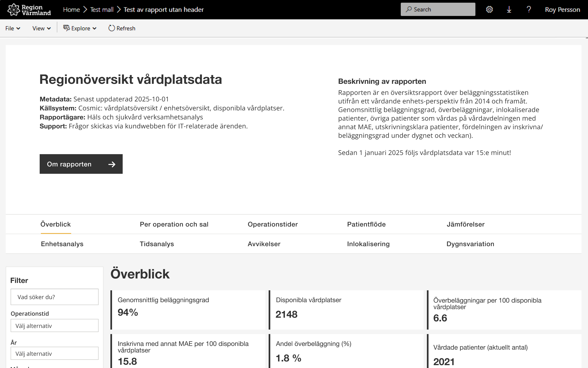Click the download icon in the top bar
This screenshot has width=588, height=368.
click(x=509, y=9)
